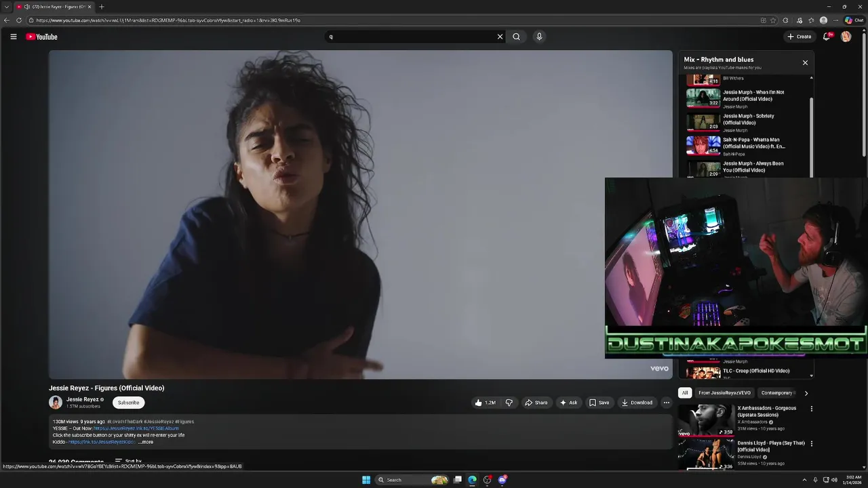Show hidden system tray icons

click(x=804, y=480)
